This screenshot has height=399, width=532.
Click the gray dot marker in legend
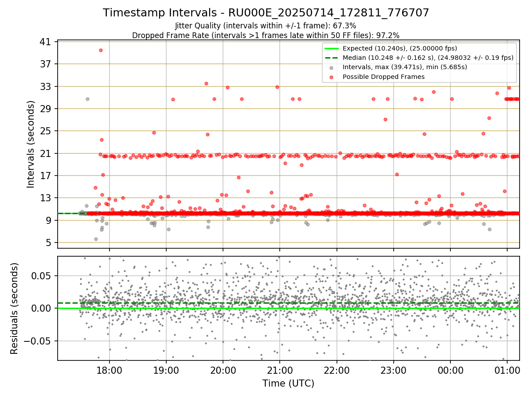pyautogui.click(x=332, y=67)
